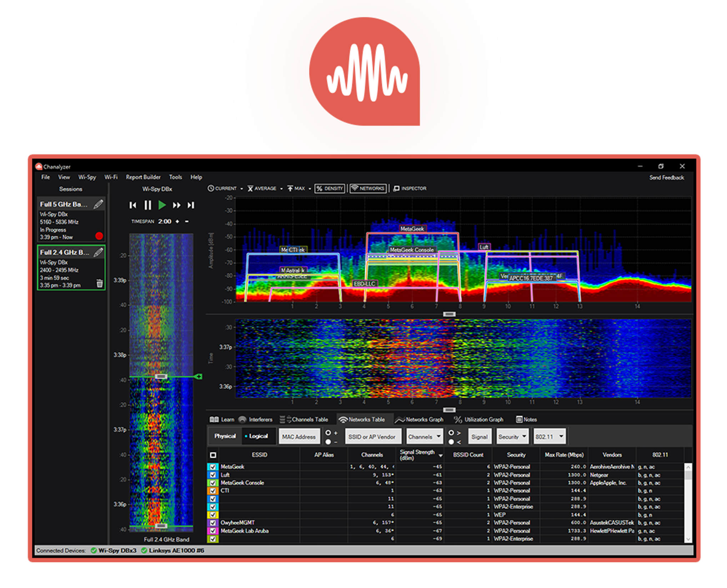Select the plus include radio button
The image size is (727, 588).
click(328, 433)
